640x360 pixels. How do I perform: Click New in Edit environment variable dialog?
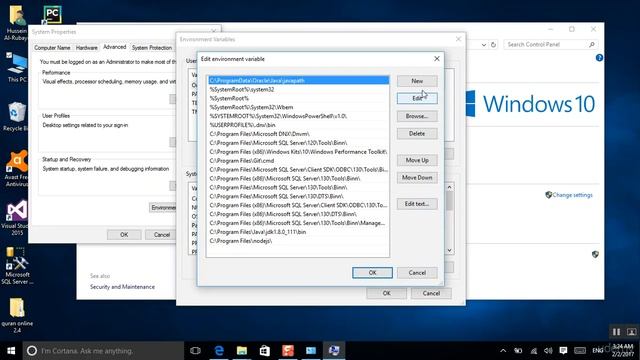(417, 81)
